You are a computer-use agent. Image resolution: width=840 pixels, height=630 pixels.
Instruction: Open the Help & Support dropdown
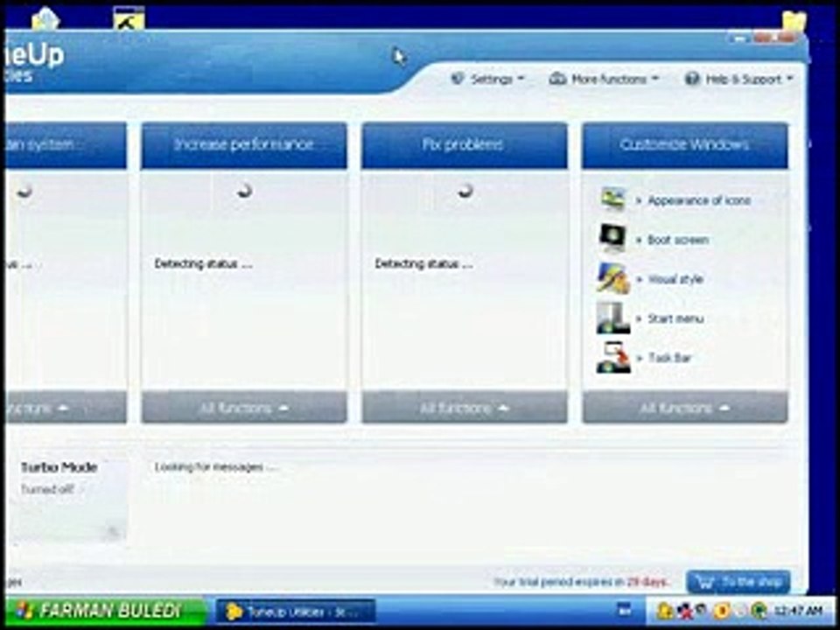(738, 80)
